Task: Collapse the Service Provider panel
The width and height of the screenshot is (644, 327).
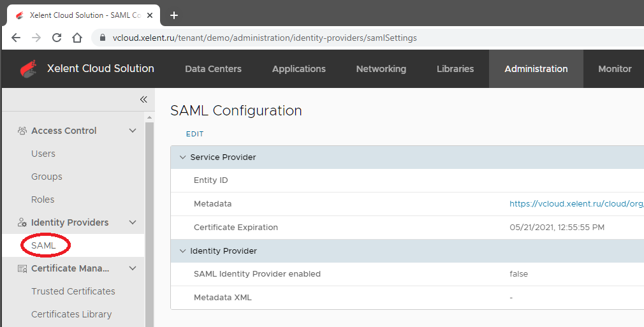Action: pyautogui.click(x=183, y=157)
